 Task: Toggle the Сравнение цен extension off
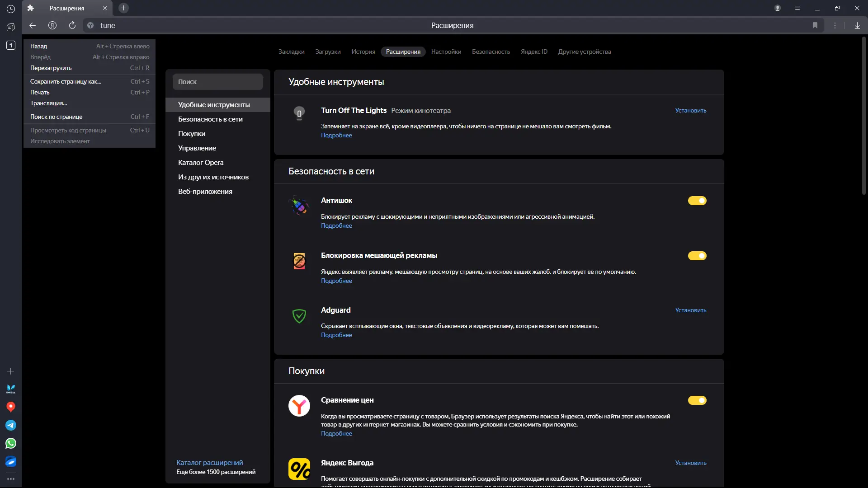(697, 400)
